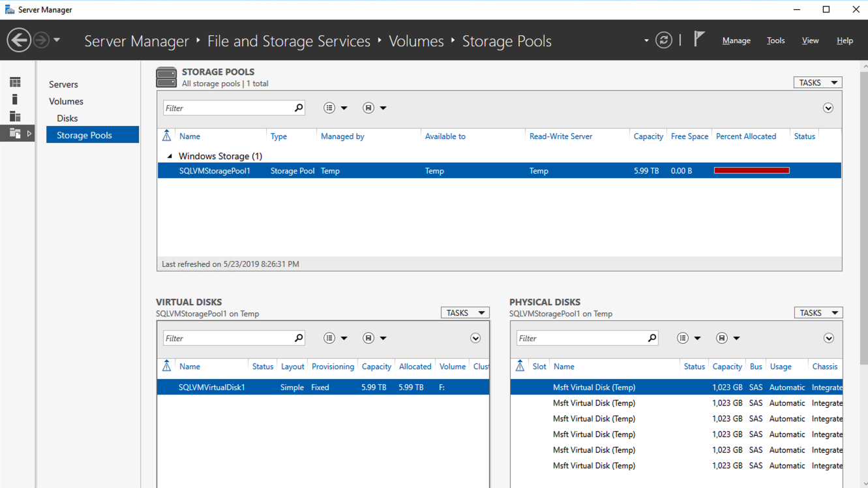The width and height of the screenshot is (868, 488).
Task: Open Dashboard icon in left sidebar
Action: click(15, 82)
